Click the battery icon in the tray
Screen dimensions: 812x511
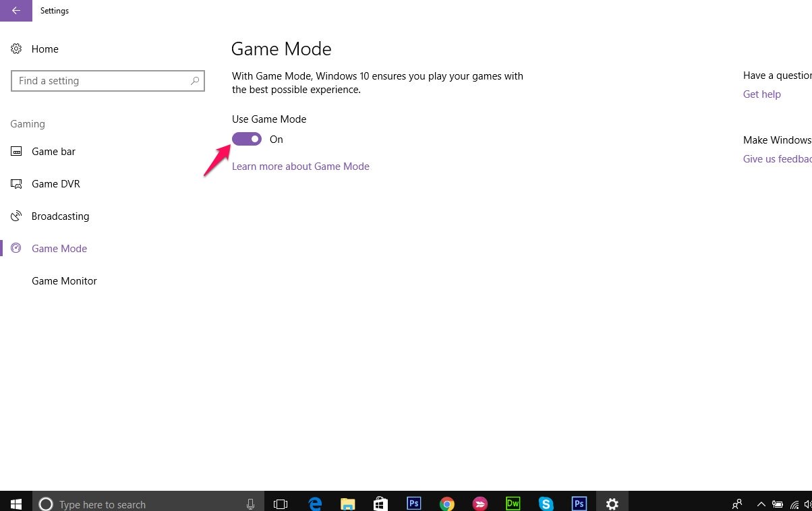(x=777, y=504)
